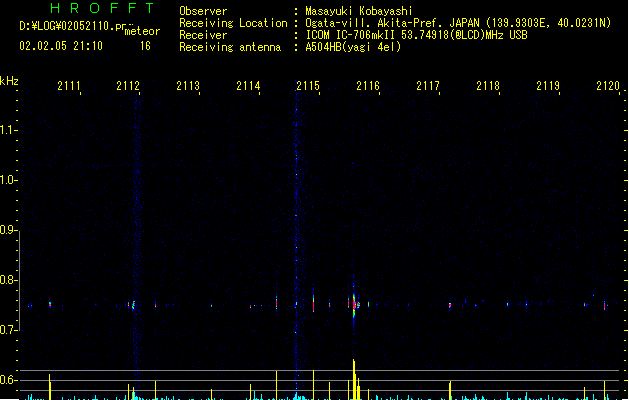Viewport: 629px width, 400px height.
Task: Click the 2113 time axis label
Action: tap(188, 86)
